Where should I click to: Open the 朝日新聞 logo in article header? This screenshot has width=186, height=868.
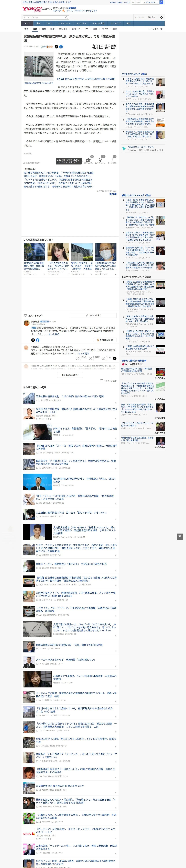(x=104, y=47)
